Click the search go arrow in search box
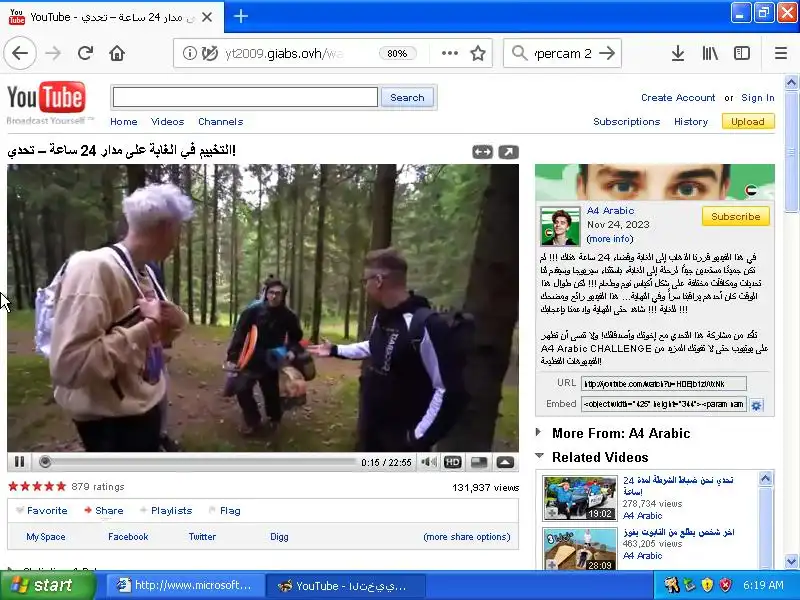The height and width of the screenshot is (600, 800). point(607,53)
